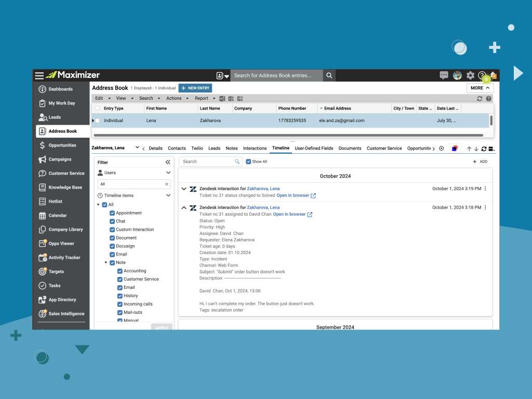The height and width of the screenshot is (399, 532).
Task: Click the APPLY filter button
Action: 162,327
